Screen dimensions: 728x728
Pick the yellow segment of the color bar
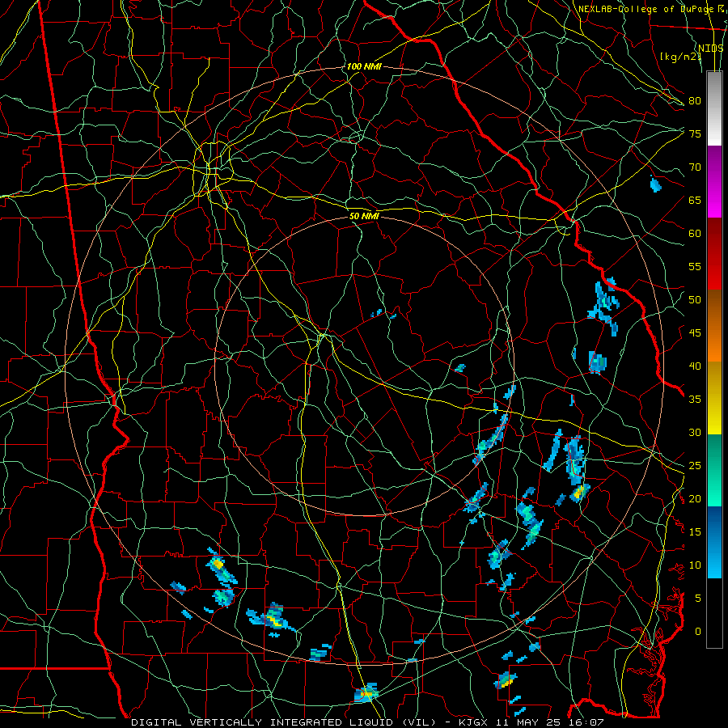tap(714, 398)
